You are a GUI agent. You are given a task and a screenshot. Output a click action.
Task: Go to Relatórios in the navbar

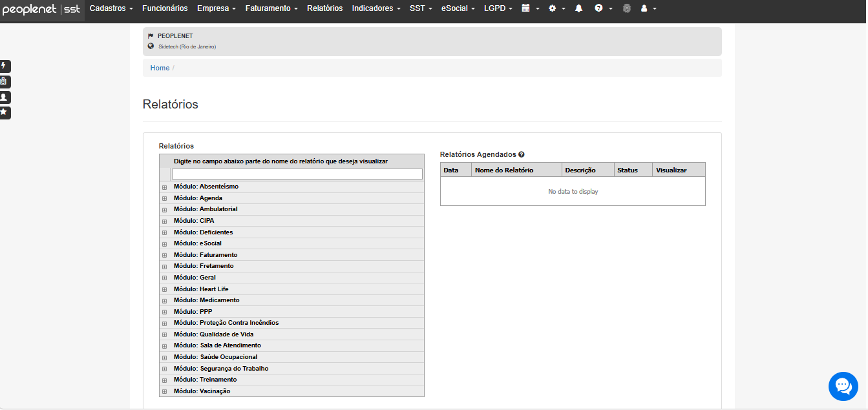(x=325, y=8)
